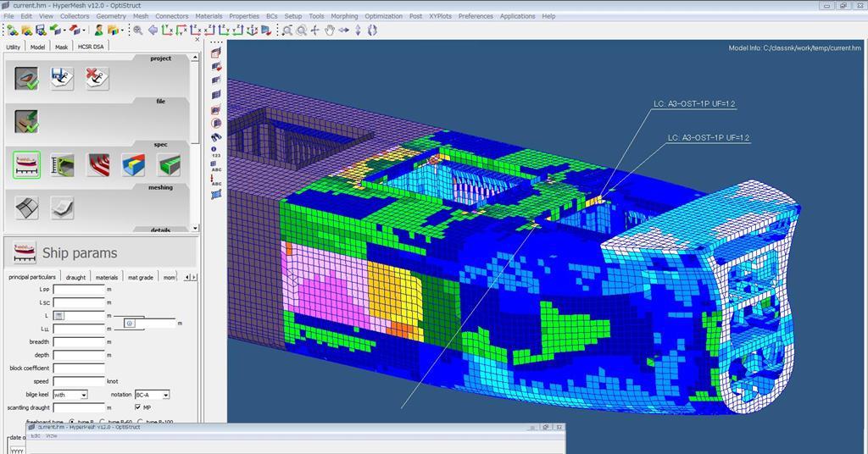
Task: Click the tab strip left scroll arrow
Action: click(187, 277)
